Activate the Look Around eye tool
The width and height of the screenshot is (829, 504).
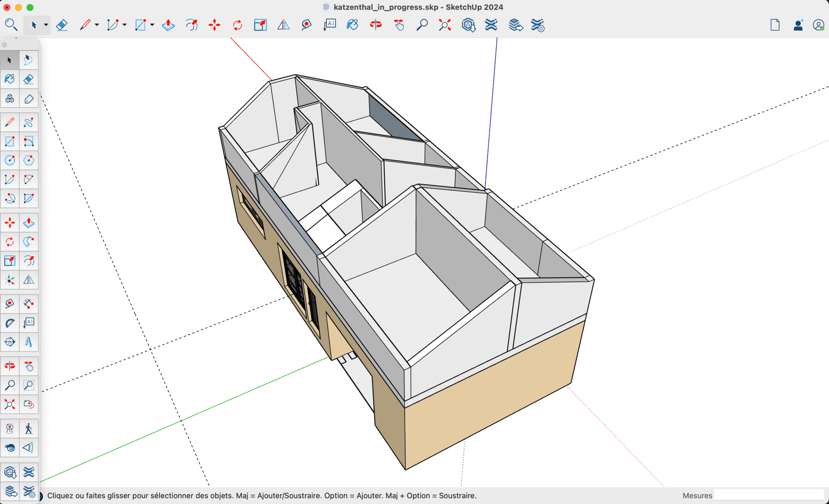(10, 448)
